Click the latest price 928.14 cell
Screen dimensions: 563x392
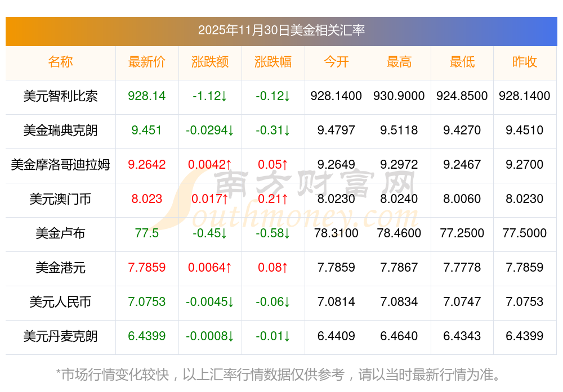[x=147, y=96]
